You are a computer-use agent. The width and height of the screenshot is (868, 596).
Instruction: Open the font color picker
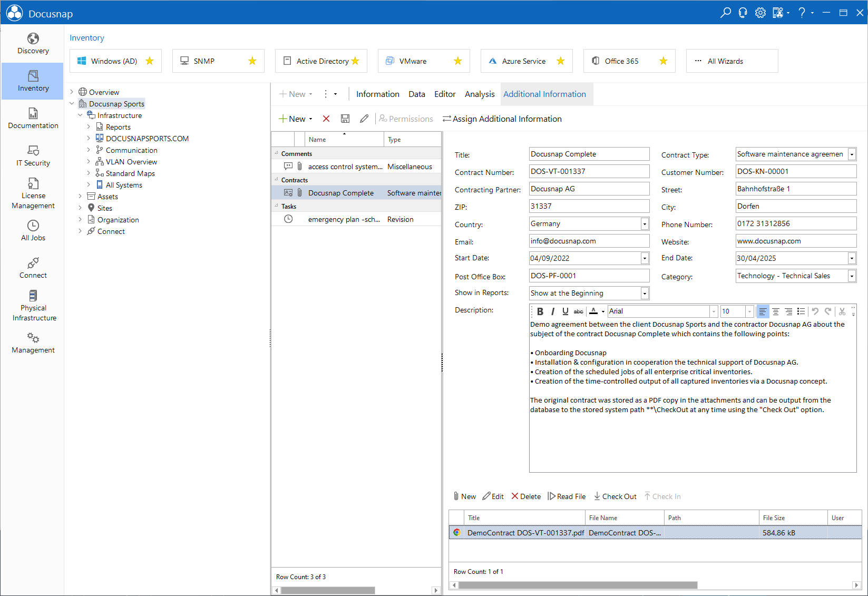[603, 311]
